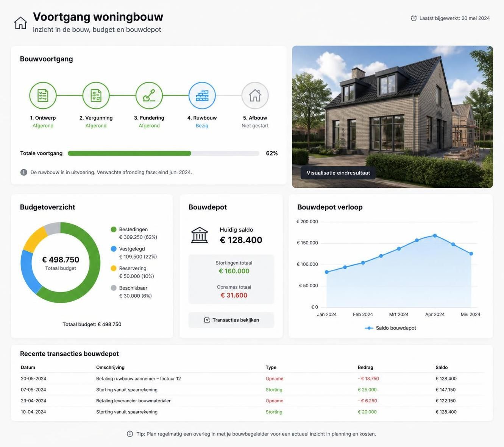Click the Saldo column header
Image resolution: width=504 pixels, height=447 pixels.
[x=442, y=367]
